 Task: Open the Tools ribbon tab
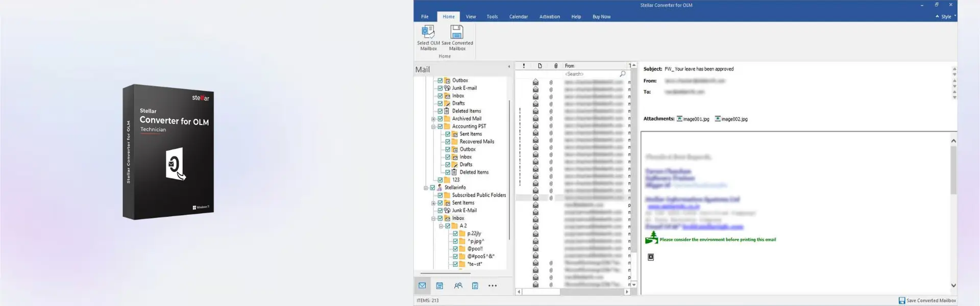tap(492, 17)
